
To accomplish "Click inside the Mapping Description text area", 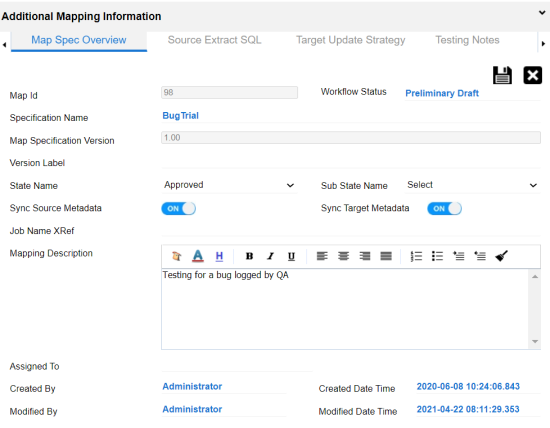I will coord(346,309).
